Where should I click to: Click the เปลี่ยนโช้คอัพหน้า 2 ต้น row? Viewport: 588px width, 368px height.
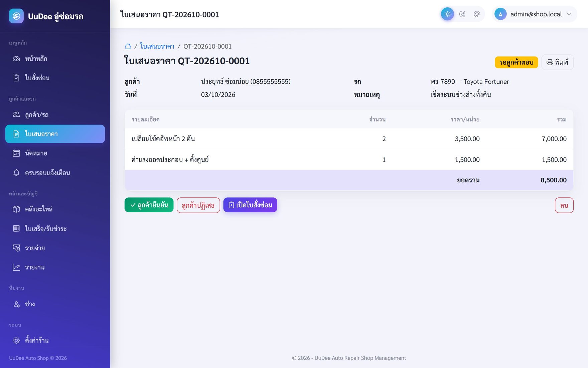coord(349,139)
